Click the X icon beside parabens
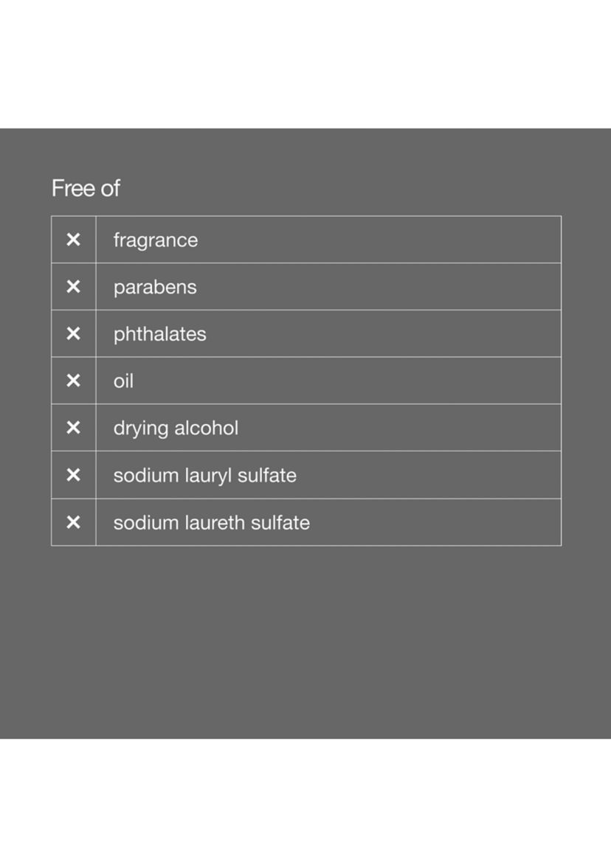Image resolution: width=611 pixels, height=868 pixels. click(x=73, y=287)
